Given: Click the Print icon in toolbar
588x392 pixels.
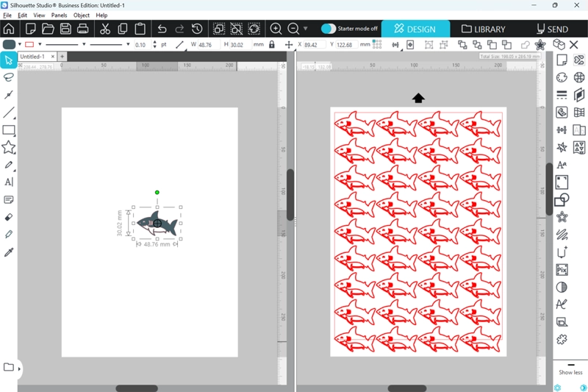Looking at the screenshot, I should pos(83,29).
